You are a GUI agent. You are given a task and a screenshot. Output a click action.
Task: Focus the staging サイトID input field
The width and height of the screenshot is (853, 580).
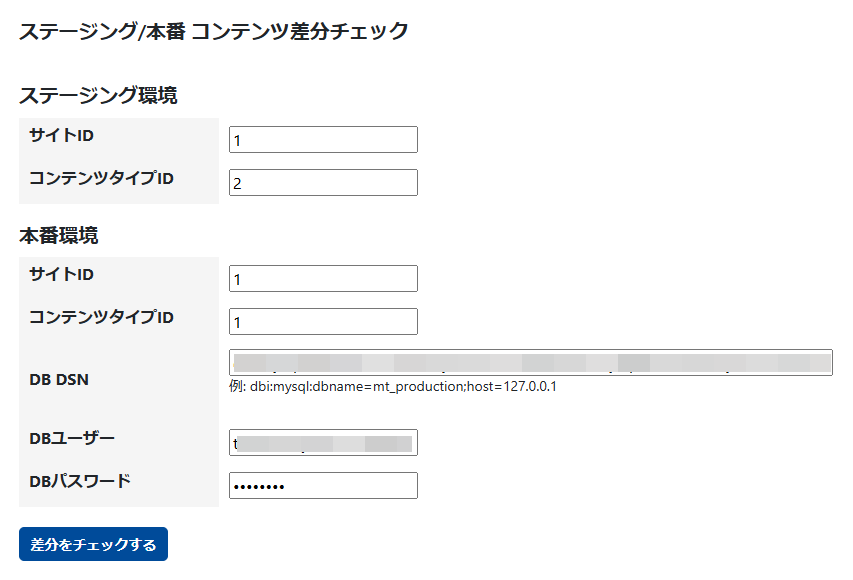pos(322,140)
